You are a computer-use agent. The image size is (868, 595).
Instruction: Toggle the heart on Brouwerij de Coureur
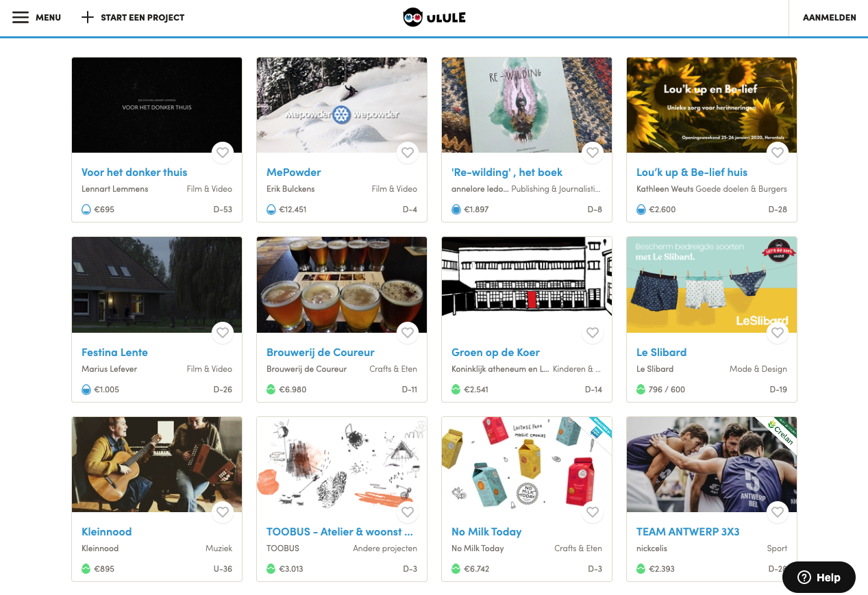pyautogui.click(x=408, y=333)
